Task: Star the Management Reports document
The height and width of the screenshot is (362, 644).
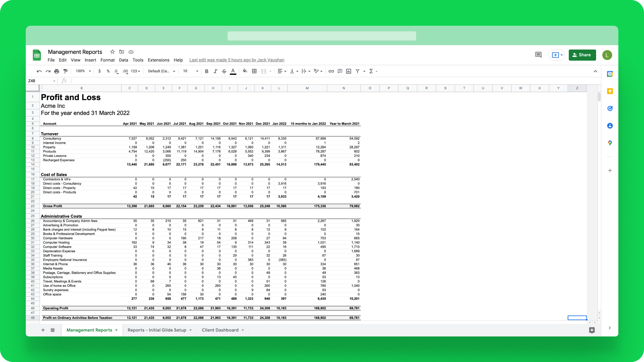Action: pyautogui.click(x=113, y=52)
